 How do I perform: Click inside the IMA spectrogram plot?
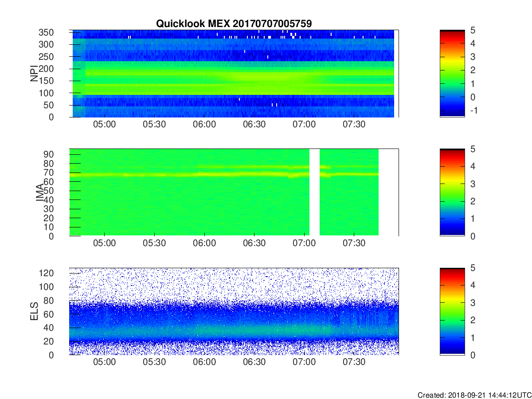point(234,192)
